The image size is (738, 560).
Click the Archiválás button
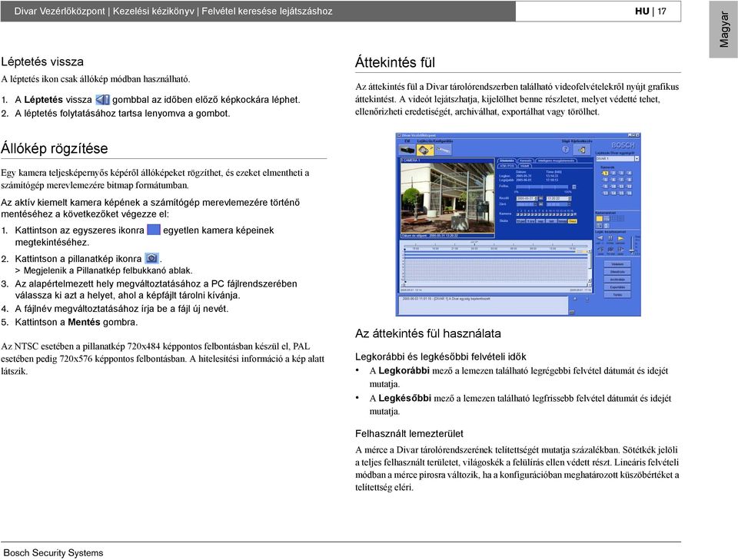click(x=617, y=280)
